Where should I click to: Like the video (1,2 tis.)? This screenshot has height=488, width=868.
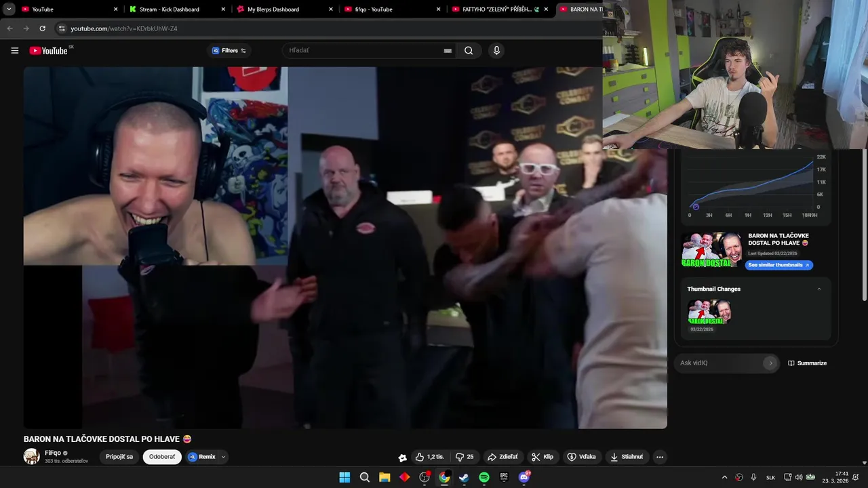429,457
